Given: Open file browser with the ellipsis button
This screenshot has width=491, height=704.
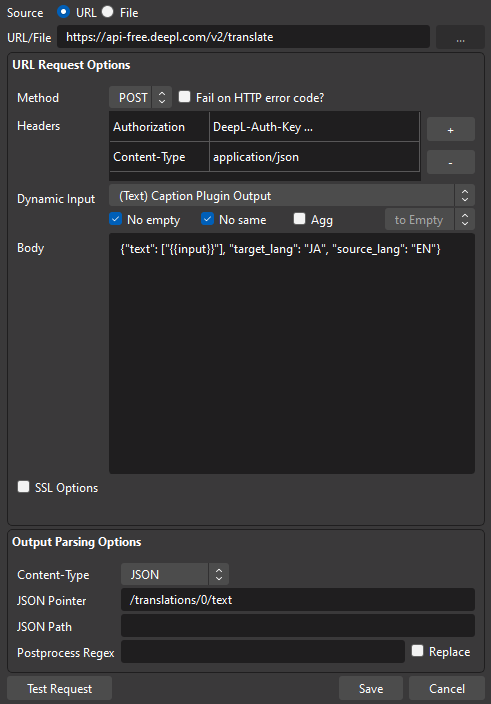Looking at the screenshot, I should 460,37.
